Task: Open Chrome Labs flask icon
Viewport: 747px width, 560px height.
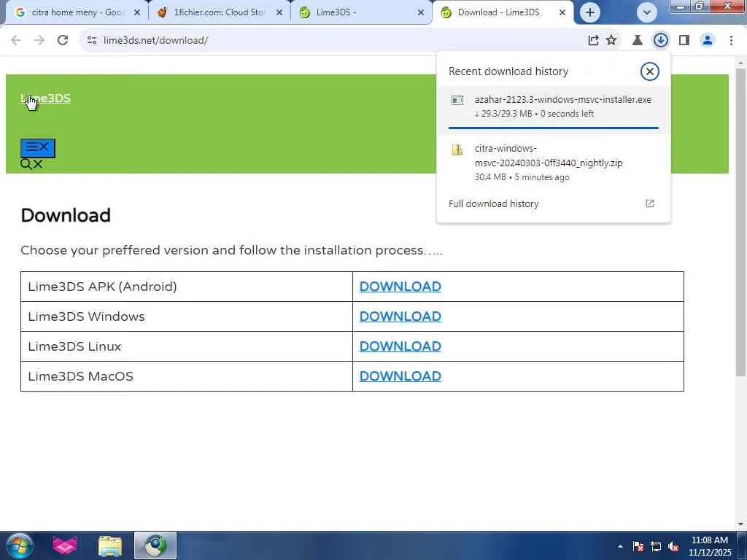Action: click(x=637, y=41)
